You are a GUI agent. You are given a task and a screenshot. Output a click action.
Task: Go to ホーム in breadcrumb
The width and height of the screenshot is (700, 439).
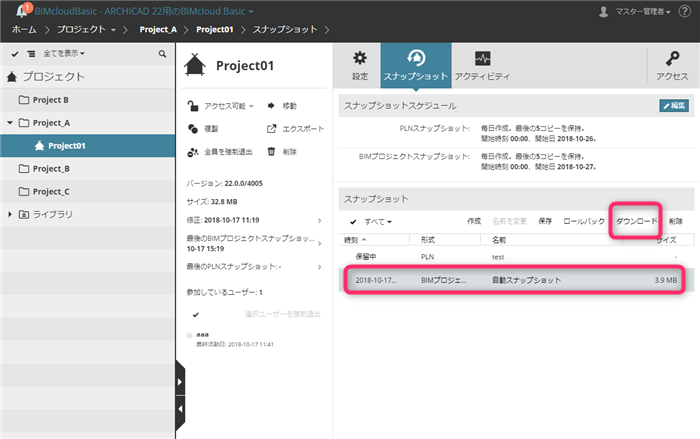tap(24, 29)
